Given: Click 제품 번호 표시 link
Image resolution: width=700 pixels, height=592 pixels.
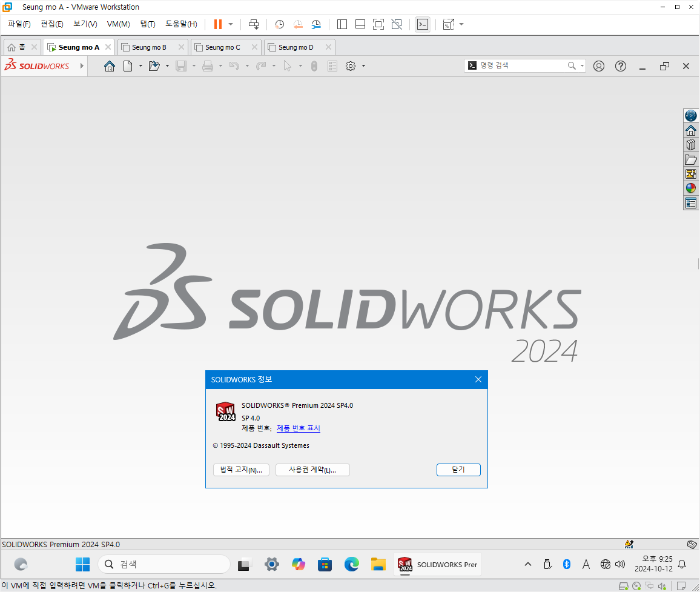Looking at the screenshot, I should pyautogui.click(x=298, y=428).
